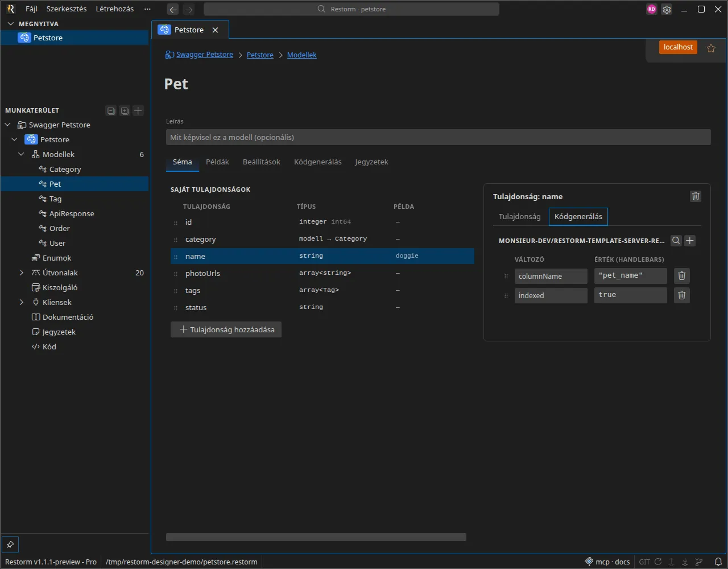Open the Szerkesztés menu
Viewport: 728px width, 569px height.
67,9
